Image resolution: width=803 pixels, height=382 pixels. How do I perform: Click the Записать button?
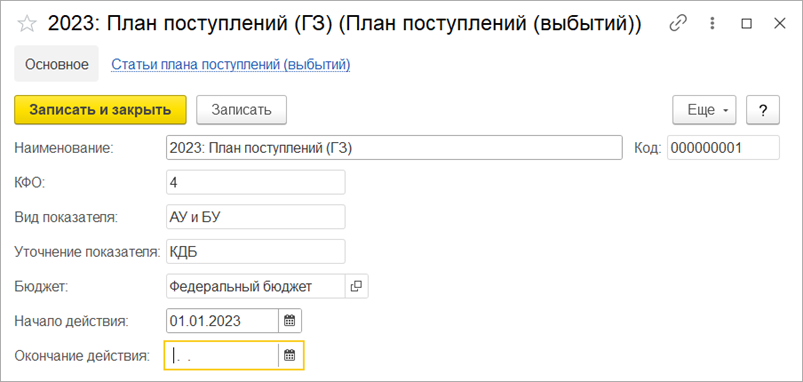click(242, 110)
